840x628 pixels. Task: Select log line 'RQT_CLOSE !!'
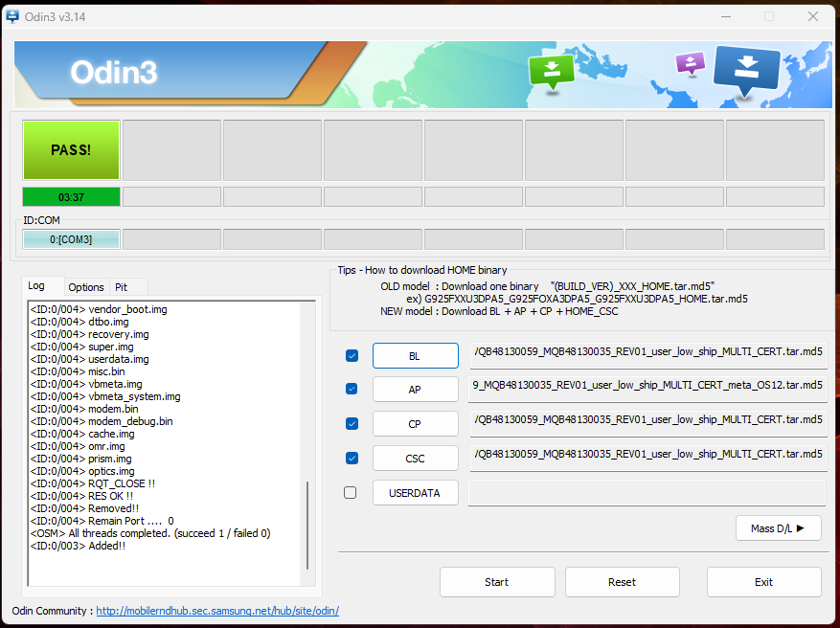click(x=93, y=483)
